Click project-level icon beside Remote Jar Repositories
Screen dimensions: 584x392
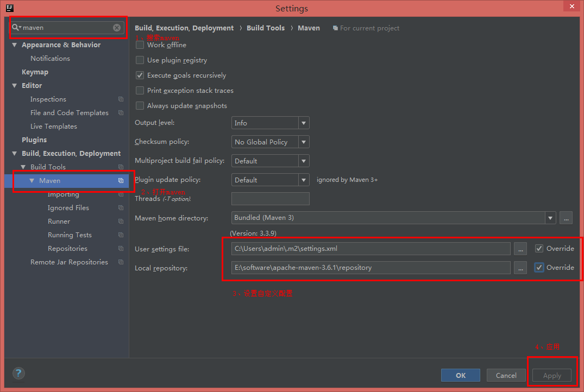pos(121,262)
